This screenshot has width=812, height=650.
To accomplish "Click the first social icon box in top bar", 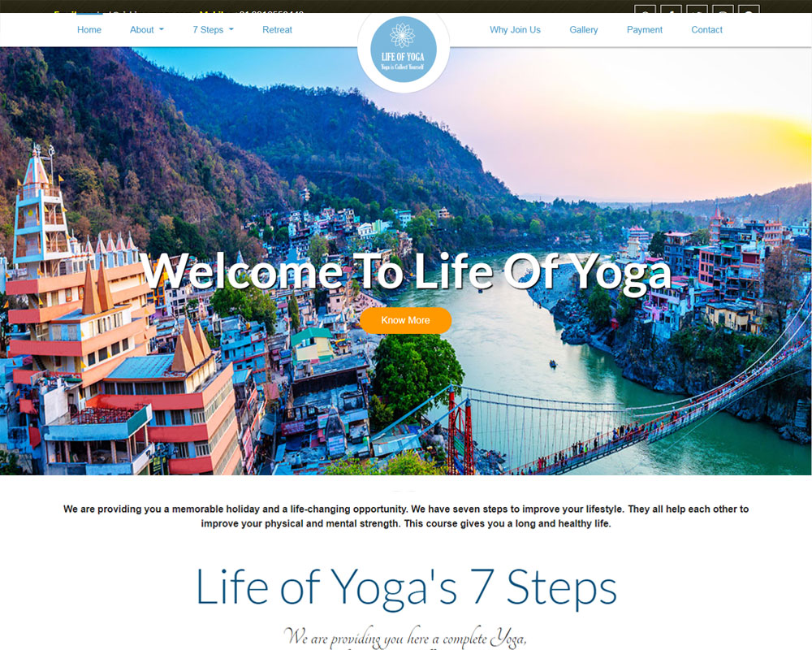I will (645, 9).
